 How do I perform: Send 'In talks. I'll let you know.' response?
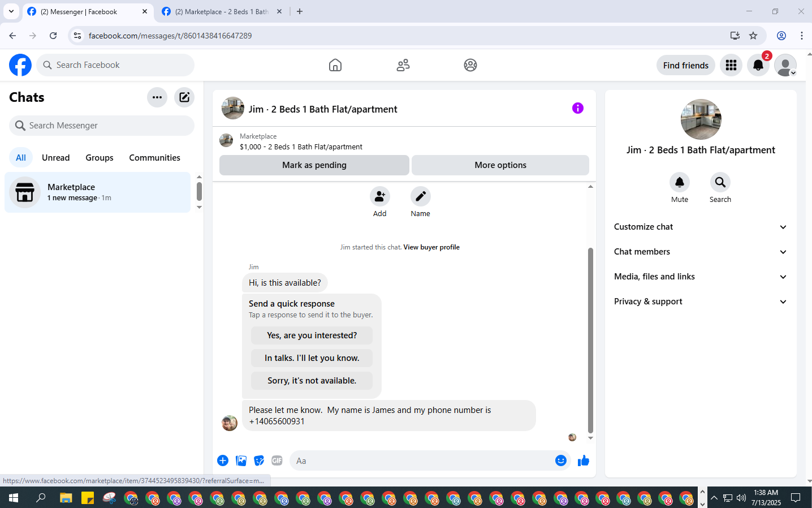(312, 358)
